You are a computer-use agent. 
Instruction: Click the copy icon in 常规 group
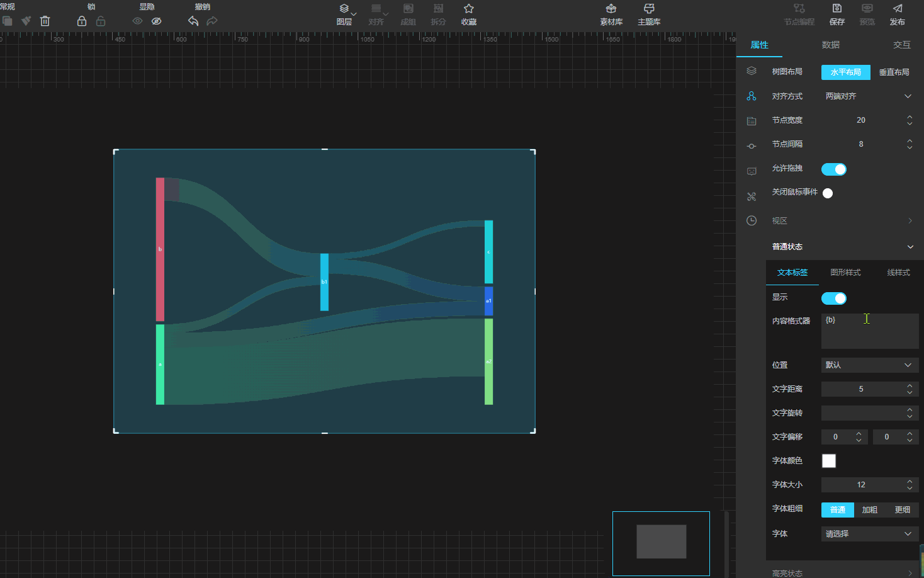pyautogui.click(x=7, y=21)
